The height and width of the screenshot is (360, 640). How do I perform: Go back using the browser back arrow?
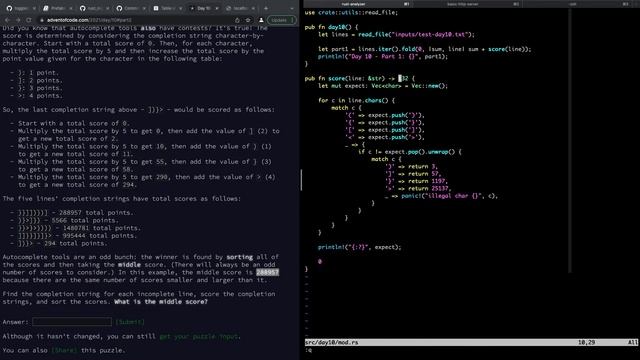pyautogui.click(x=7, y=20)
